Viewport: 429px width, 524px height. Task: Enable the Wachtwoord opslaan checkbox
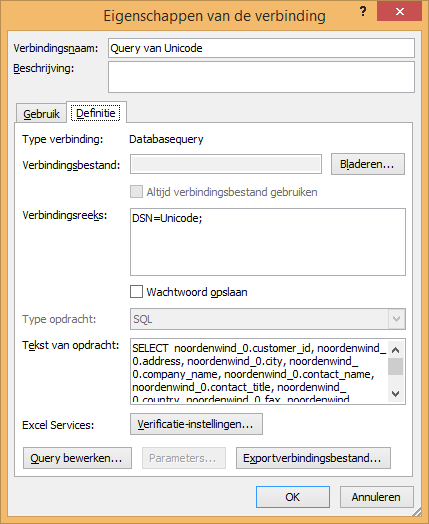(x=136, y=291)
